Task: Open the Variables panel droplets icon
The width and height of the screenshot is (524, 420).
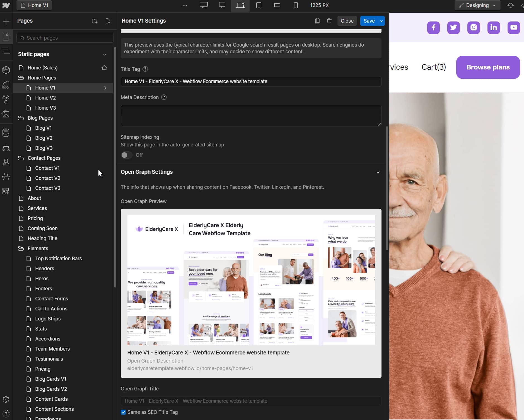Action: (6, 99)
